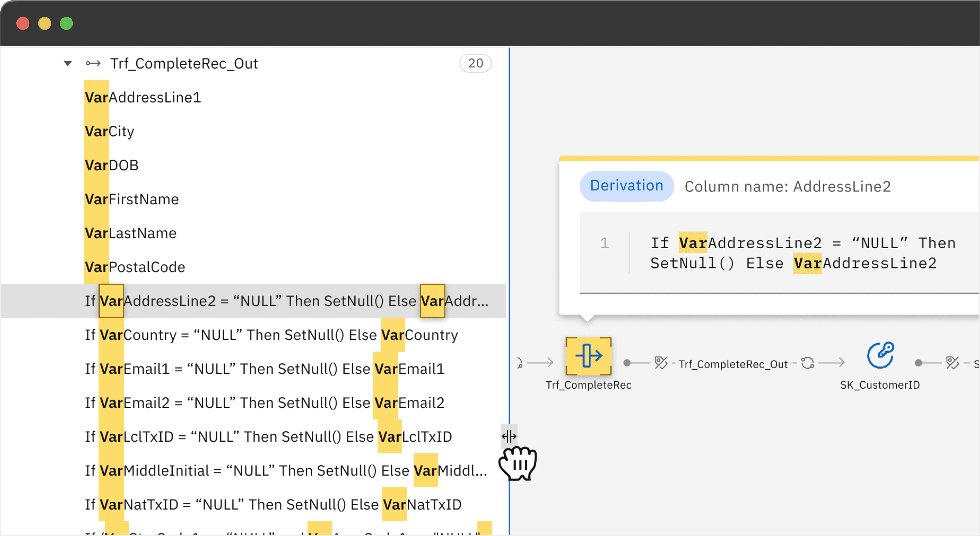Select the VarDOB column entry
This screenshot has width=980, height=536.
(x=112, y=165)
